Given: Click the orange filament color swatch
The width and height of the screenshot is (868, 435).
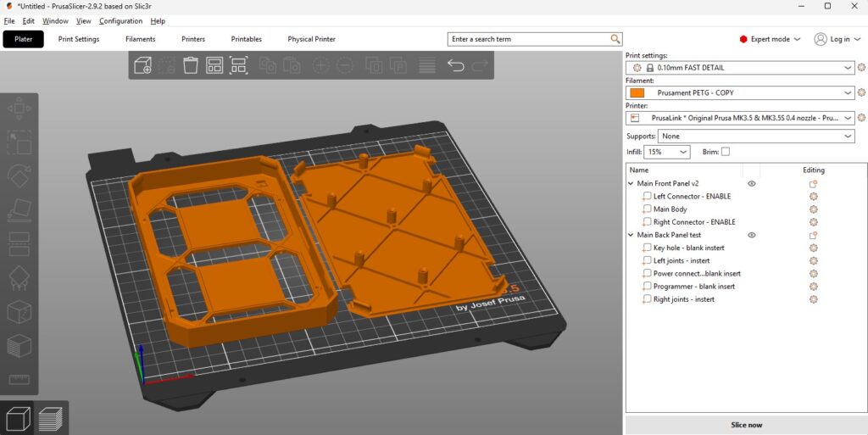Looking at the screenshot, I should pos(637,92).
